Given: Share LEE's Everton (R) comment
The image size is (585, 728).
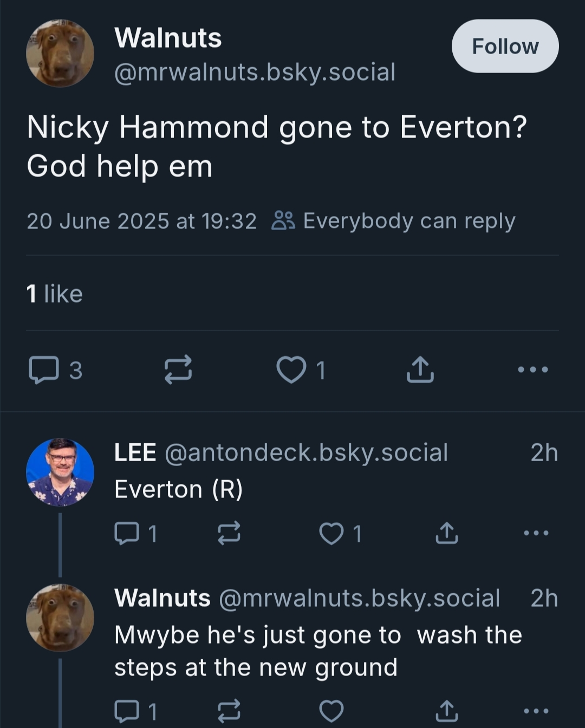Looking at the screenshot, I should [x=447, y=533].
